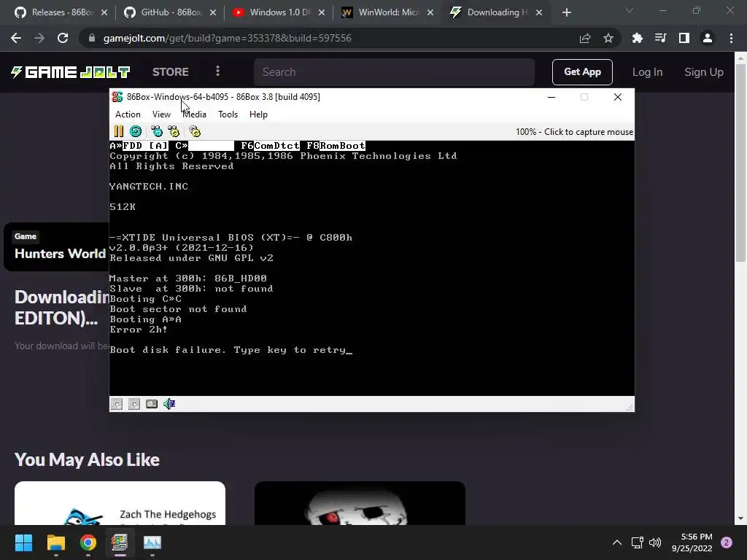Open Chrome profile icon
This screenshot has width=747, height=560.
708,38
